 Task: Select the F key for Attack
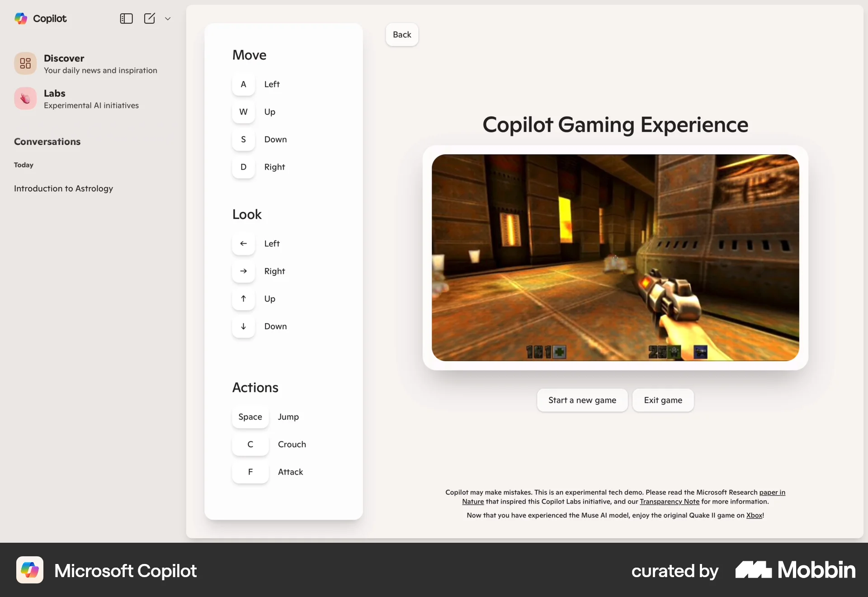point(250,472)
